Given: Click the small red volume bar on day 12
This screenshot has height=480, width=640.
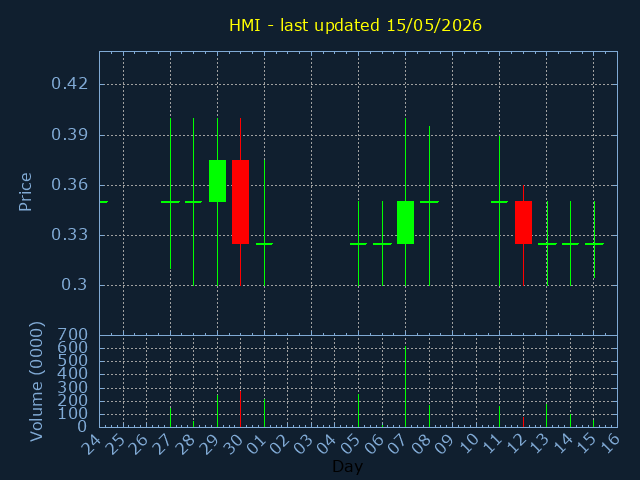Looking at the screenshot, I should [x=523, y=422].
